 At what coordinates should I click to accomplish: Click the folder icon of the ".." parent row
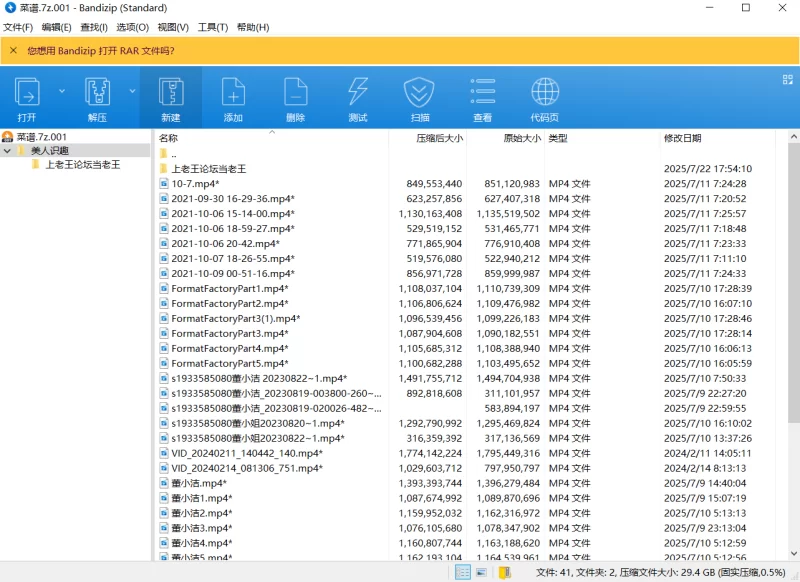coord(164,154)
